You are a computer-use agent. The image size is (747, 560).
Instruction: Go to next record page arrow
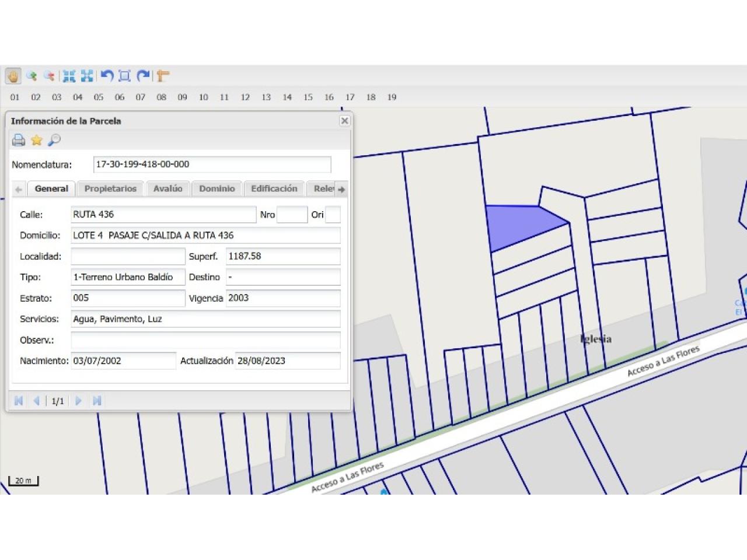click(x=78, y=401)
